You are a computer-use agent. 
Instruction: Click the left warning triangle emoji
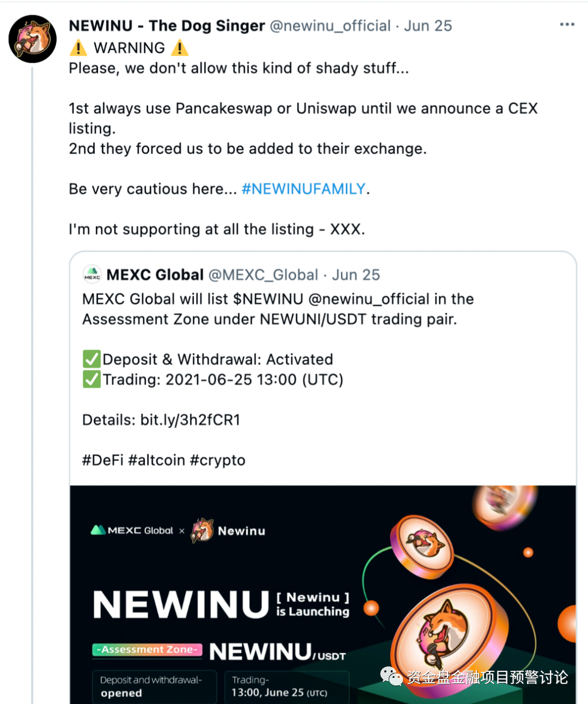tap(78, 48)
